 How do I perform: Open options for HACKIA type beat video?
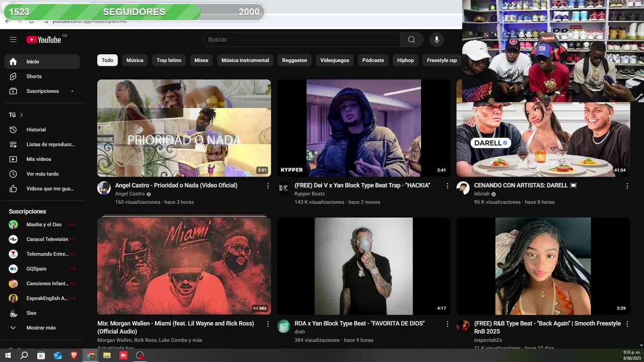[x=447, y=186]
